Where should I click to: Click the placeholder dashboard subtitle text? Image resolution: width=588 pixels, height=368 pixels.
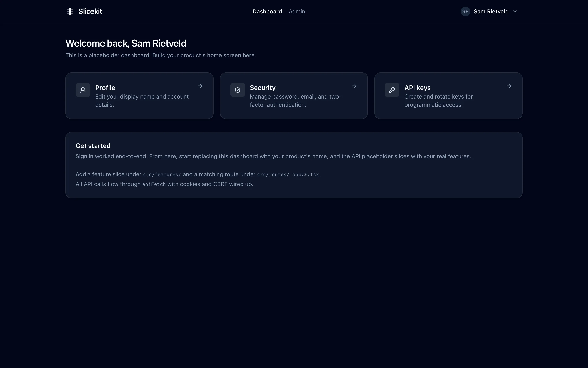[x=161, y=55]
